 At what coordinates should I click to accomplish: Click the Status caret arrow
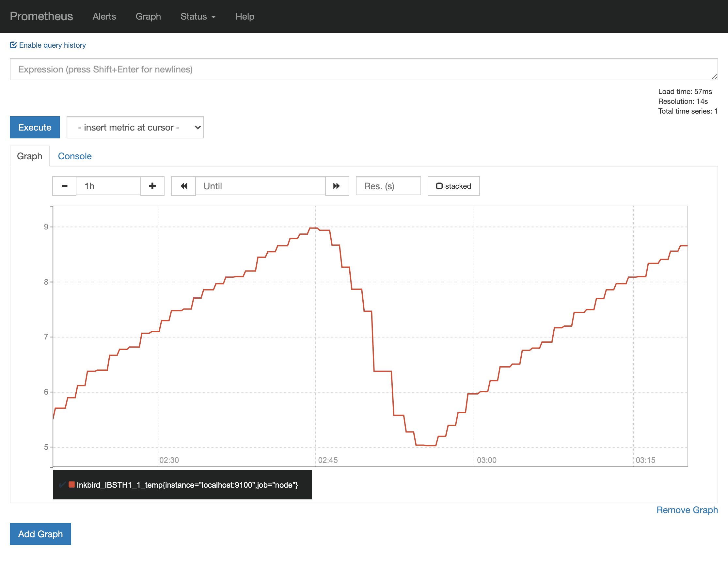(x=214, y=17)
